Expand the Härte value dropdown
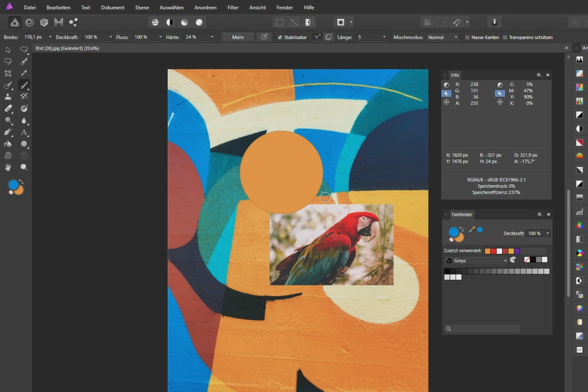The height and width of the screenshot is (392, 588). click(212, 37)
